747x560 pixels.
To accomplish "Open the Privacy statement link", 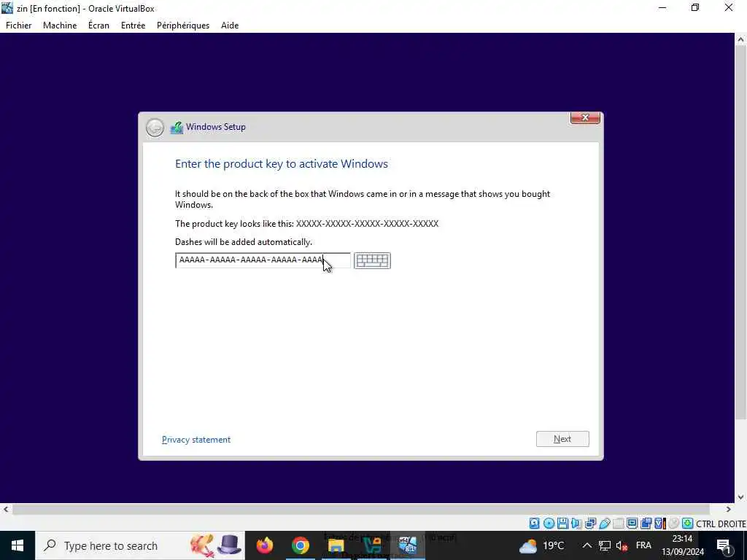I will (196, 440).
